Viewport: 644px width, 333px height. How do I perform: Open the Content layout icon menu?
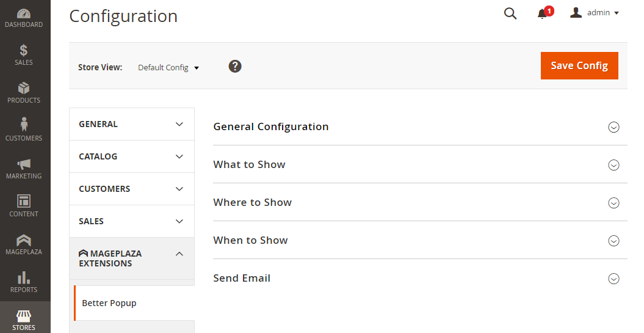point(24,202)
